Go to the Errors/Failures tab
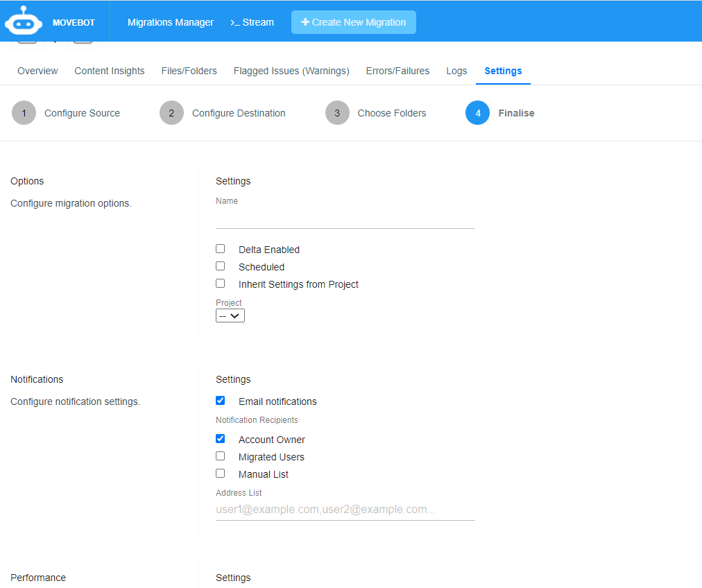Viewport: 702px width, 588px height. pos(397,71)
